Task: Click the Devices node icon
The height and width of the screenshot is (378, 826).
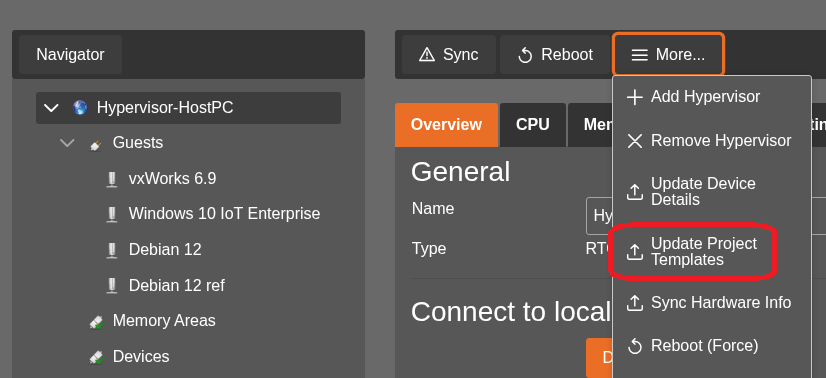Action: click(x=95, y=357)
